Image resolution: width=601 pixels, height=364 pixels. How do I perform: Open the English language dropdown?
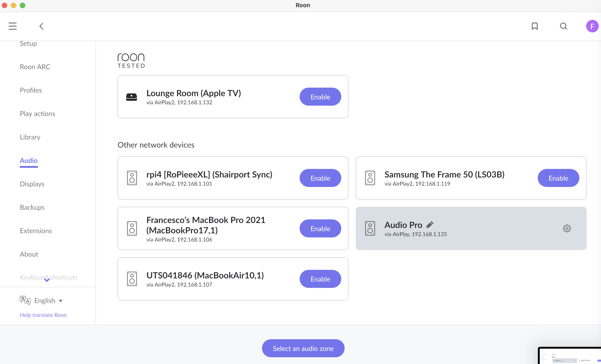[48, 300]
